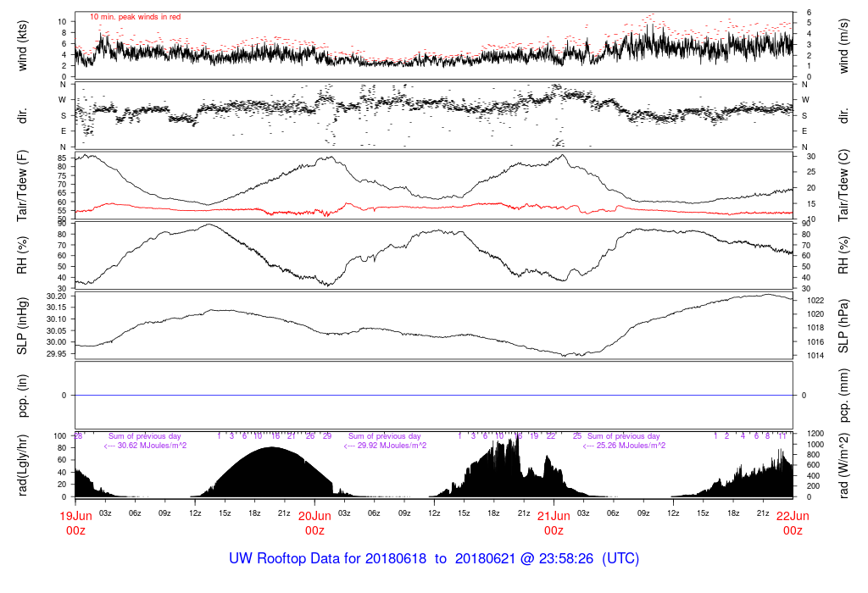Click the 'wind (m/s)' right axis label

click(x=845, y=46)
